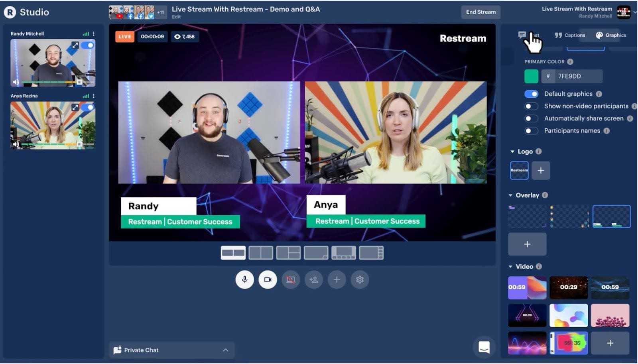Open the stream settings gear
Image resolution: width=638 pixels, height=364 pixels.
360,280
